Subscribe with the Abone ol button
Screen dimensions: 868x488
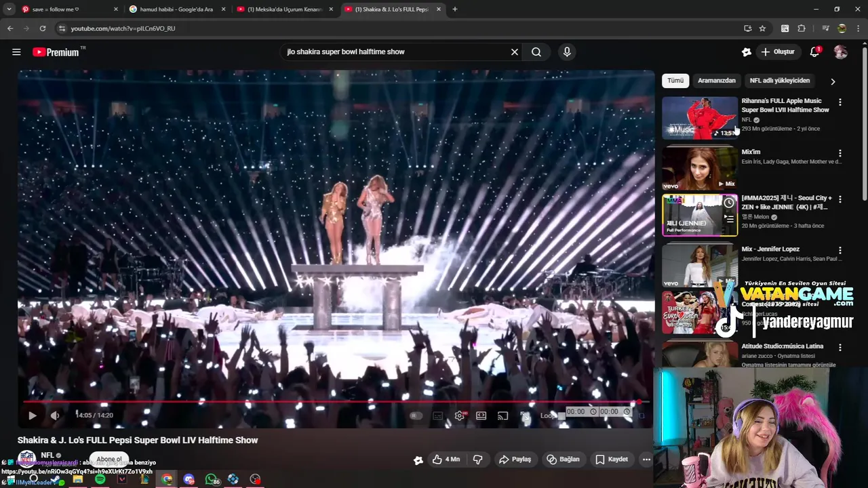tap(109, 460)
